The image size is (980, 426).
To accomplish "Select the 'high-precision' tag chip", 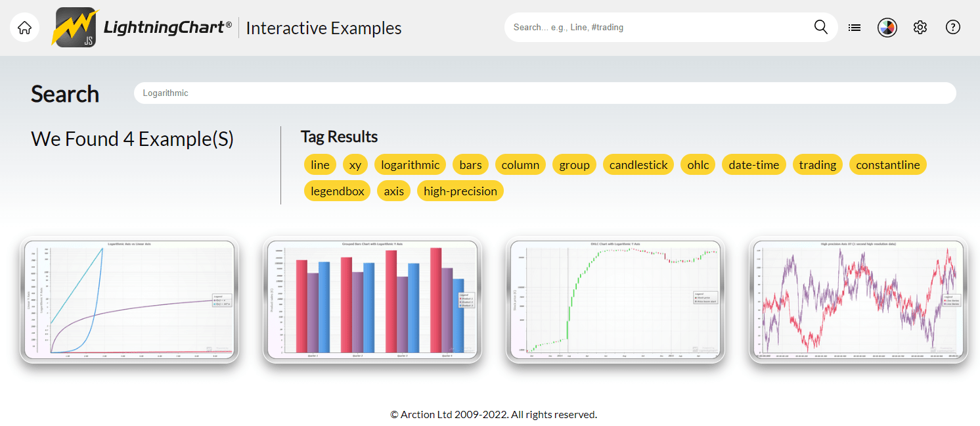I will [x=460, y=191].
